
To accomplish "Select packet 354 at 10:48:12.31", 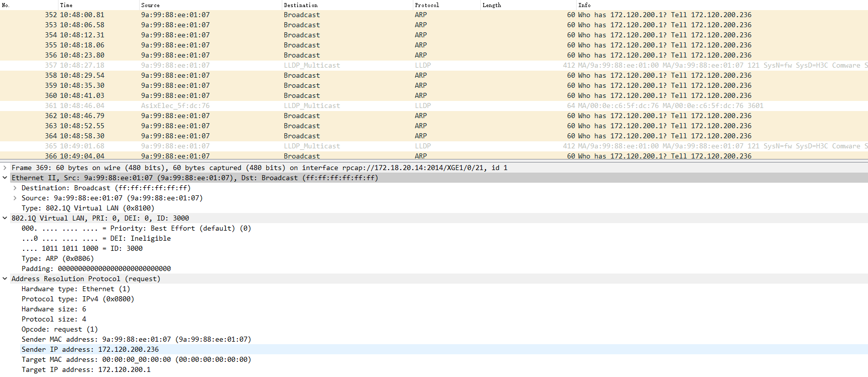I will coord(434,35).
